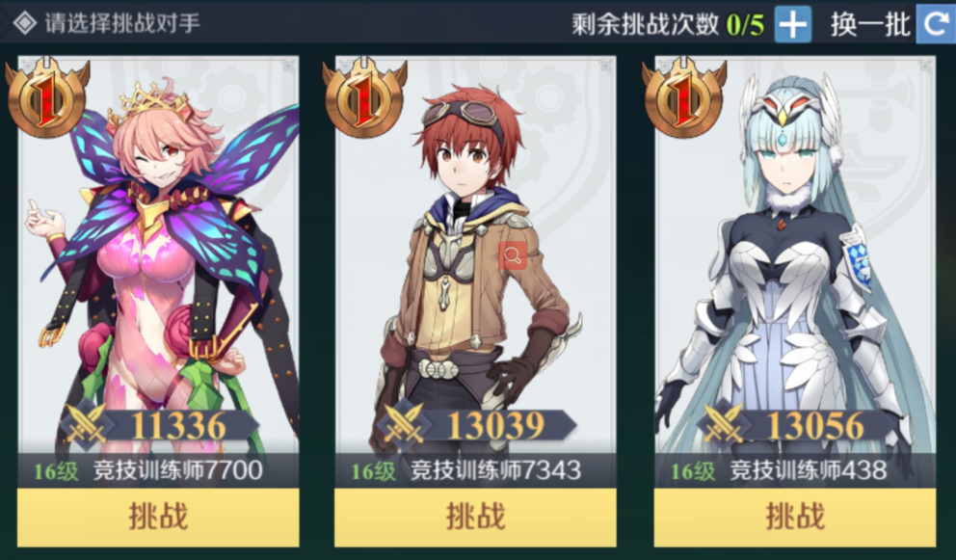Image resolution: width=956 pixels, height=560 pixels.
Task: Click the diamond icon beside 请选择挑战对手
Action: tap(25, 23)
